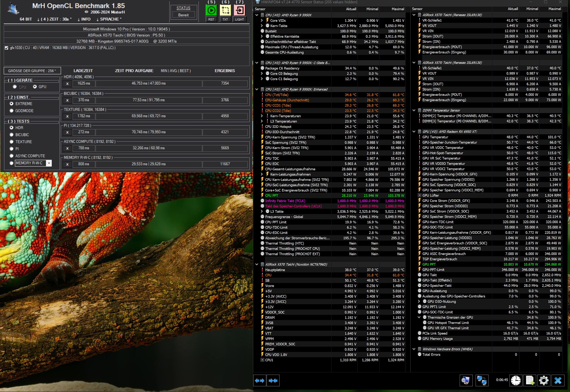
Task: Collapse DIMM Temperatur Sensor group
Action: click(414, 110)
